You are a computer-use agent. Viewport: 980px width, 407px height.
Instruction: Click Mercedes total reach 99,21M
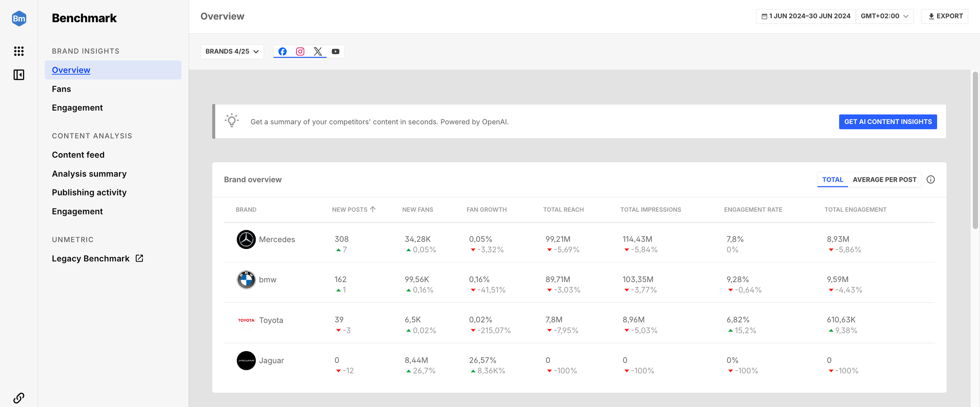tap(558, 239)
